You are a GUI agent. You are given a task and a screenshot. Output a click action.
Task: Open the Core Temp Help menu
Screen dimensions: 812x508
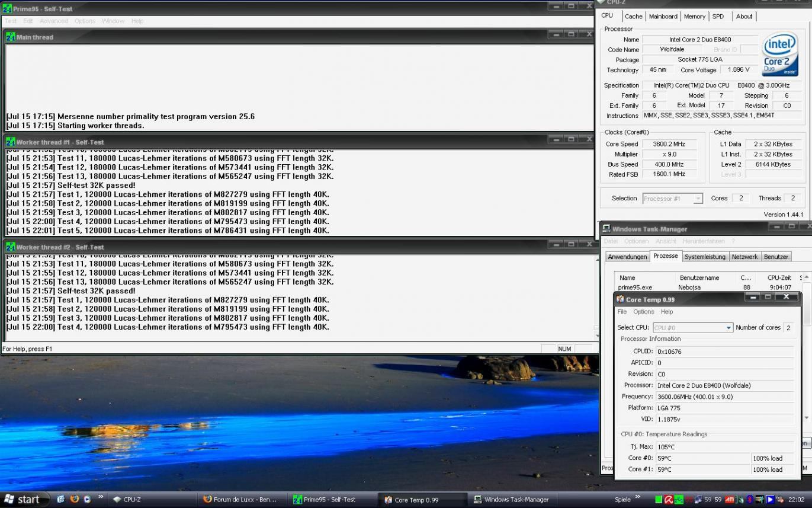(667, 312)
